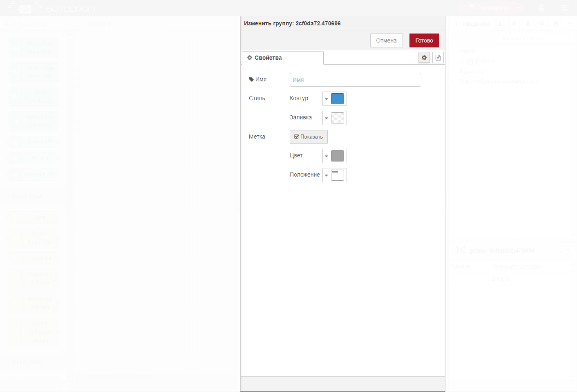Click the transparent Заливка fill swatch
Viewport: 577px width, 392px height.
click(338, 118)
